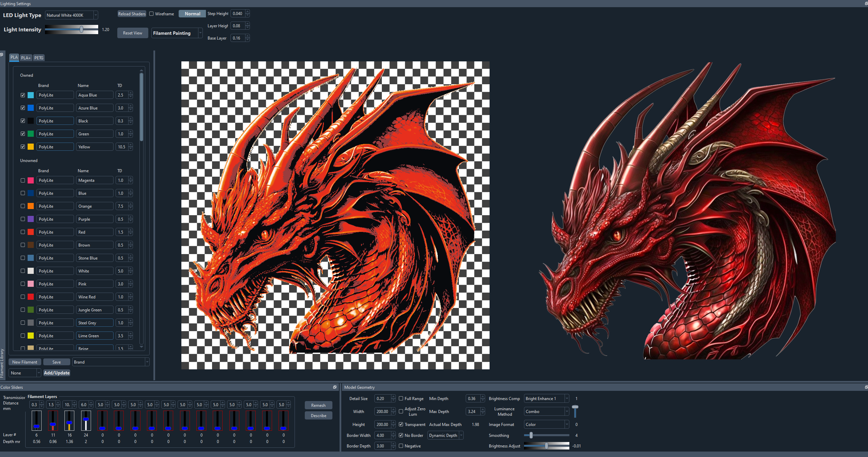Click the Reload Shaders button
The width and height of the screenshot is (868, 457).
(x=132, y=14)
